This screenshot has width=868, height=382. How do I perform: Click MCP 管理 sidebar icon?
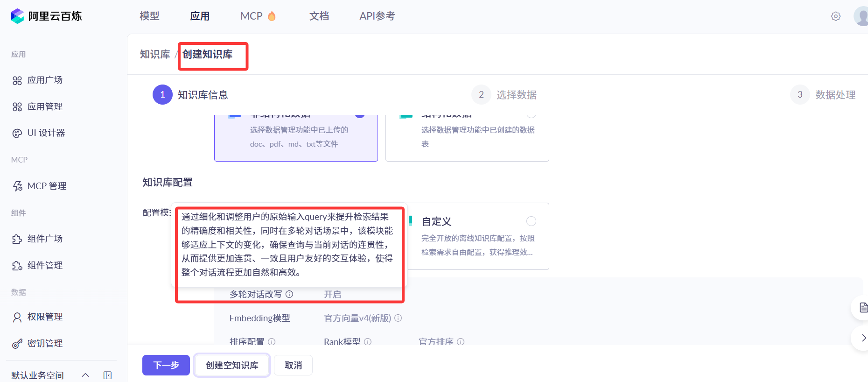point(17,186)
